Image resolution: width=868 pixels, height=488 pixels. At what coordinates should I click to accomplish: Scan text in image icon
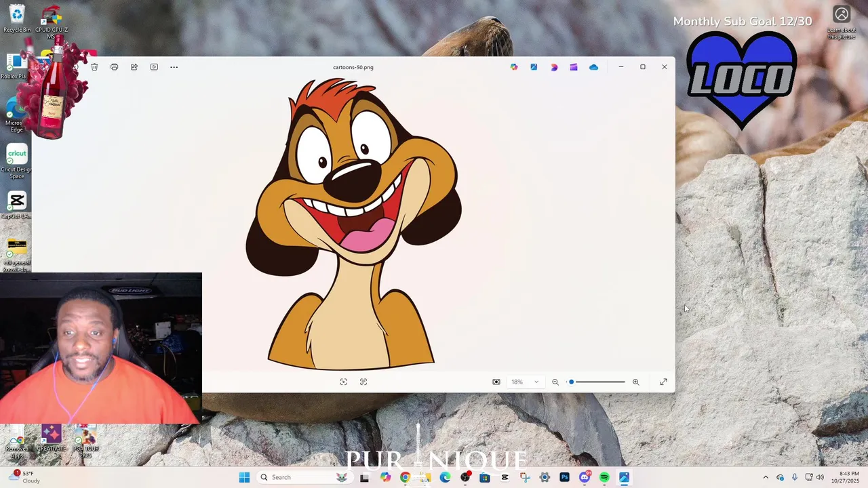click(x=363, y=382)
